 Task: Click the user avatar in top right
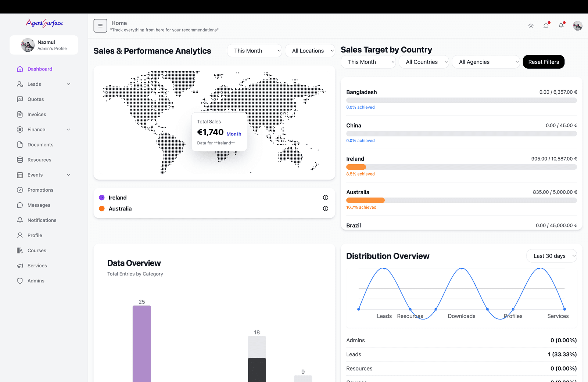577,26
